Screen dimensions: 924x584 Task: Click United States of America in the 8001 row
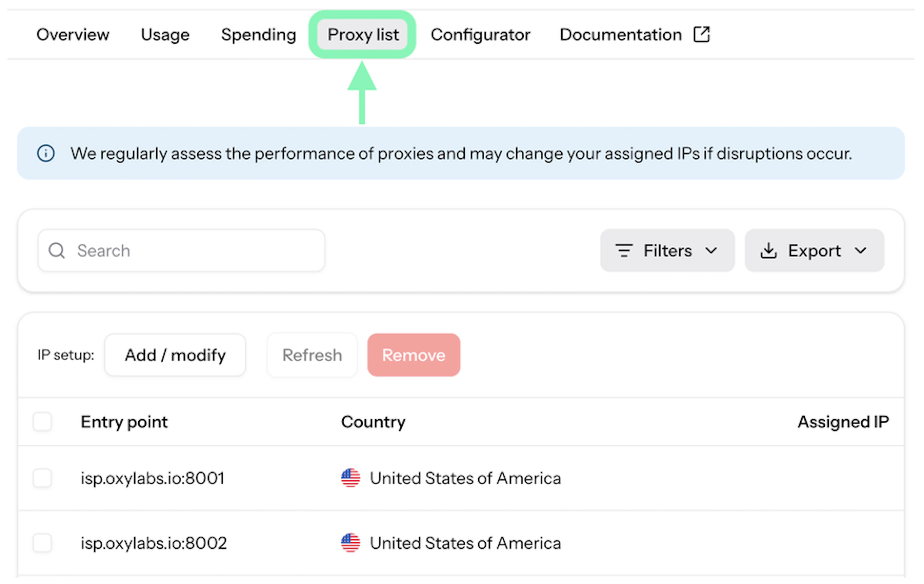click(x=465, y=478)
